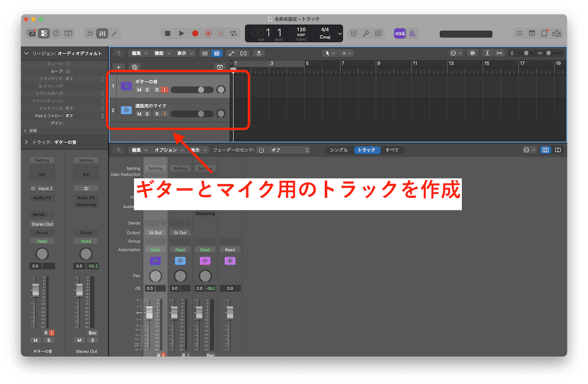Select the すべて mixer view tab
Viewport: 588px width, 384px height.
(392, 150)
